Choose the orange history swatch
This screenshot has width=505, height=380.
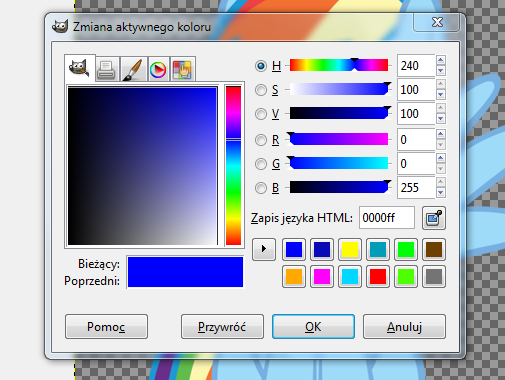coord(294,276)
